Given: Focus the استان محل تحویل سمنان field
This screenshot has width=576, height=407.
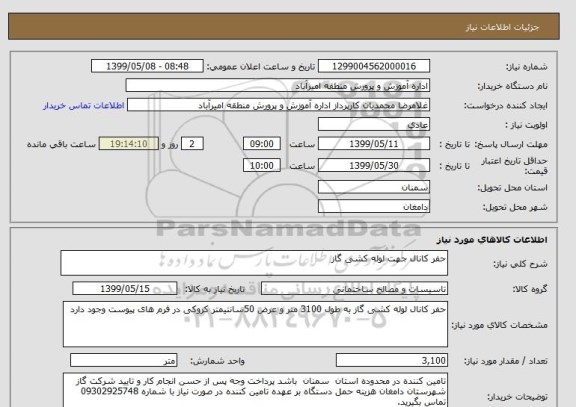Looking at the screenshot, I should pos(374,187).
